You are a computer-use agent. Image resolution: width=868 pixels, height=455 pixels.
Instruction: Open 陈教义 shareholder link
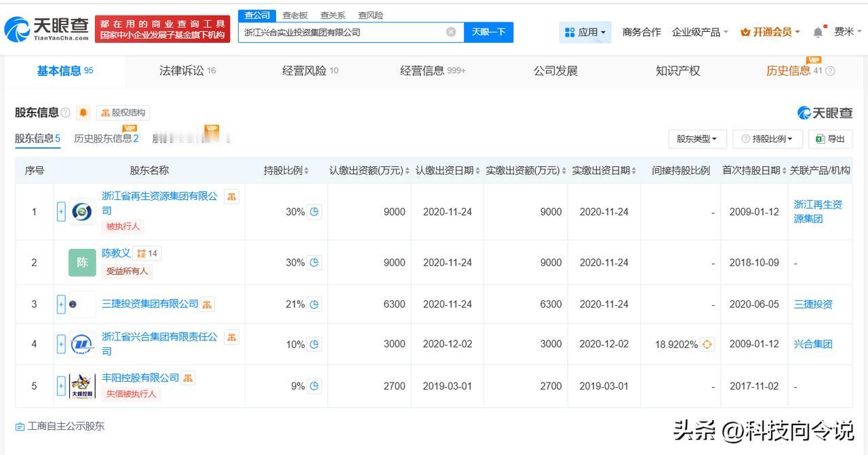[x=116, y=253]
